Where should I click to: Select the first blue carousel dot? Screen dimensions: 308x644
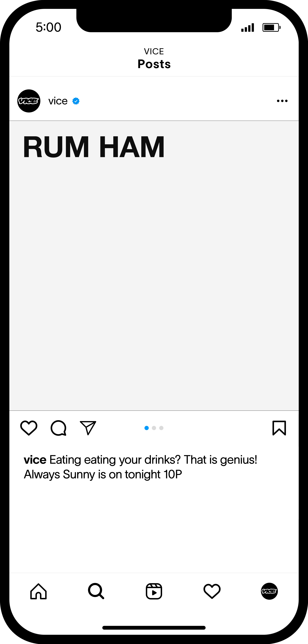tap(147, 428)
